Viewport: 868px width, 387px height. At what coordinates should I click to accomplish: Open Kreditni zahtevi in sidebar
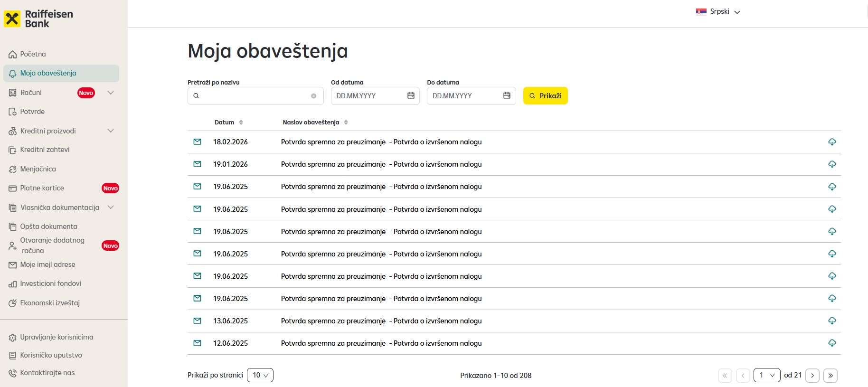coord(39,150)
